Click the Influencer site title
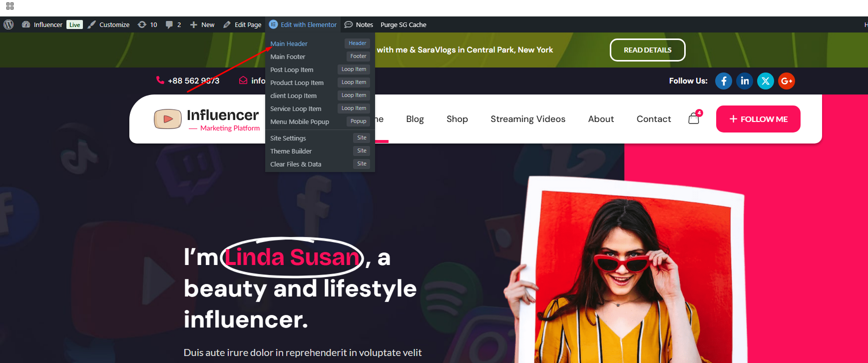Image resolution: width=868 pixels, height=363 pixels. coord(223,115)
